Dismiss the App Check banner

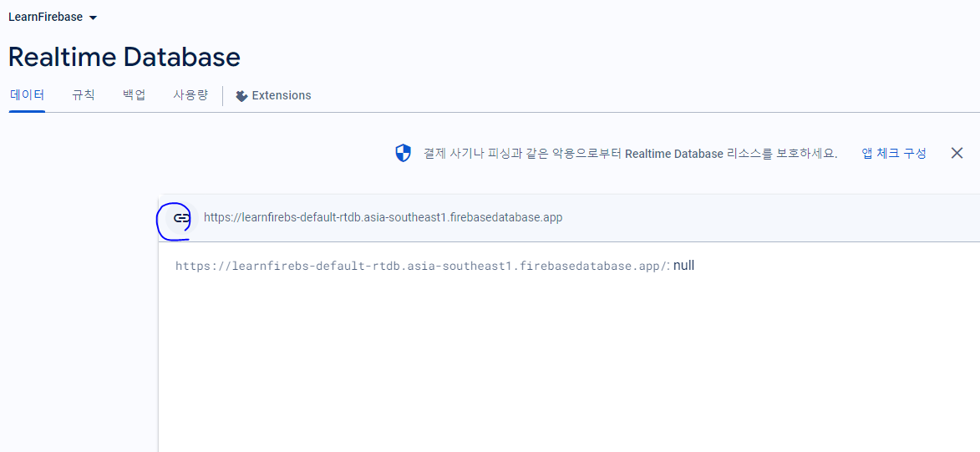[957, 153]
